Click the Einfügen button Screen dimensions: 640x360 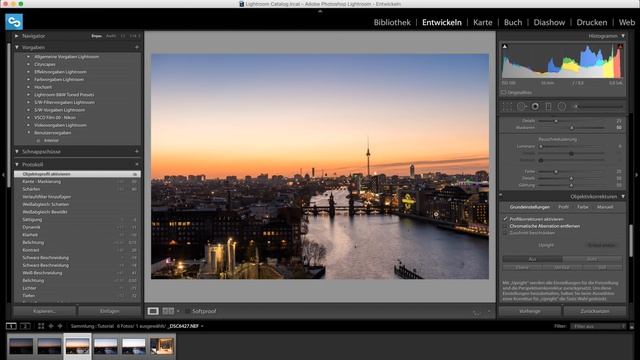click(110, 311)
